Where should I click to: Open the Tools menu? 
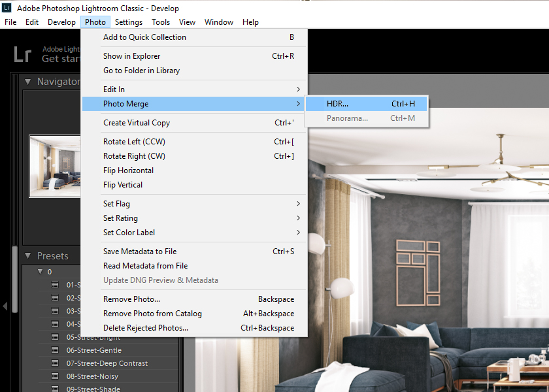tap(161, 22)
